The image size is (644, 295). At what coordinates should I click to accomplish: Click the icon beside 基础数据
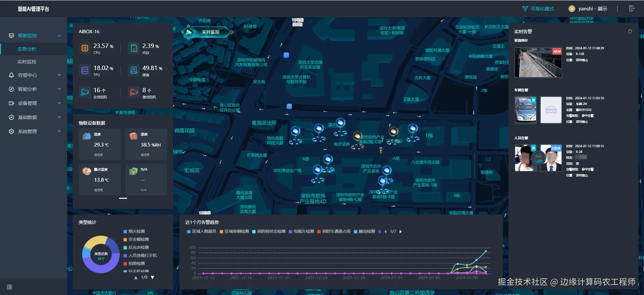11,117
